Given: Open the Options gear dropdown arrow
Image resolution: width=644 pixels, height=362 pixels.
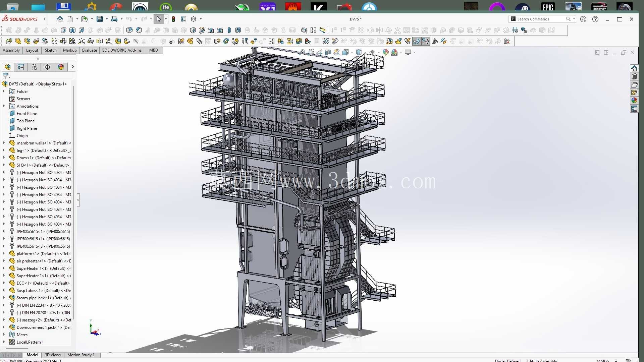Looking at the screenshot, I should [201, 19].
